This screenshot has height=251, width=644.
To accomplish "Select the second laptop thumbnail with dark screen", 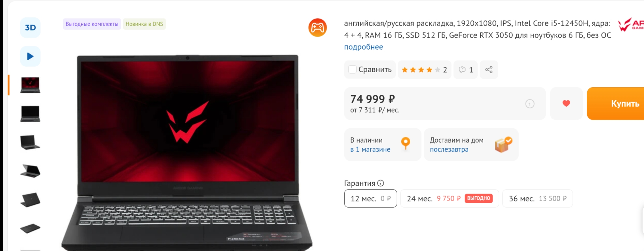I will tap(30, 114).
